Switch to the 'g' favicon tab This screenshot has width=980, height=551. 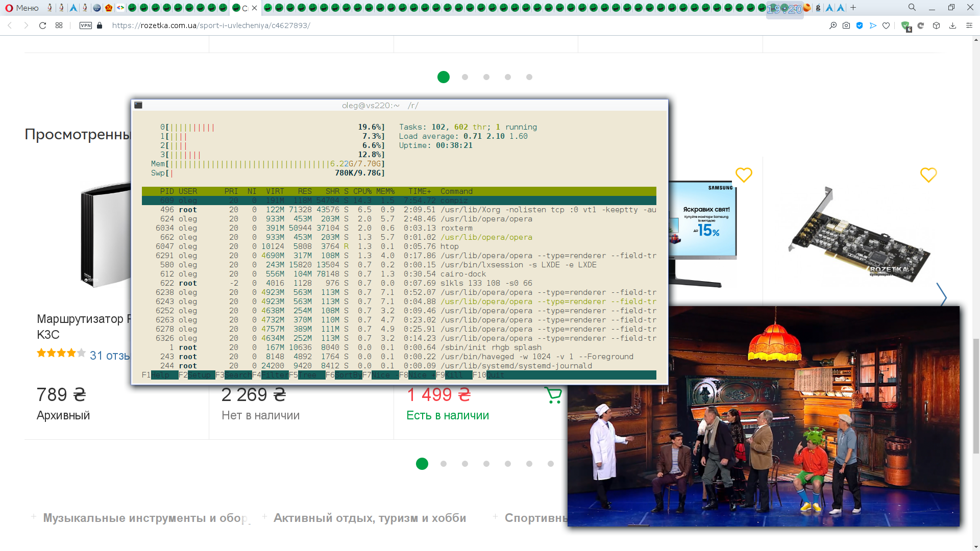pyautogui.click(x=818, y=8)
